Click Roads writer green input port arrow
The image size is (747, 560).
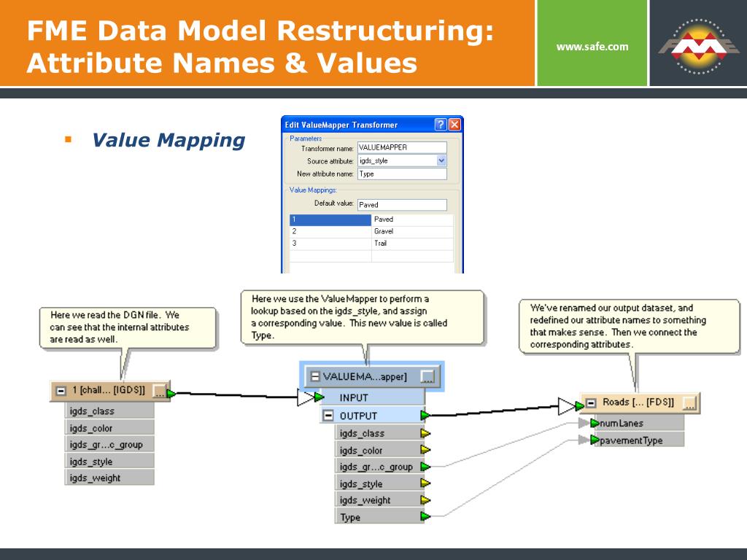[x=579, y=405]
